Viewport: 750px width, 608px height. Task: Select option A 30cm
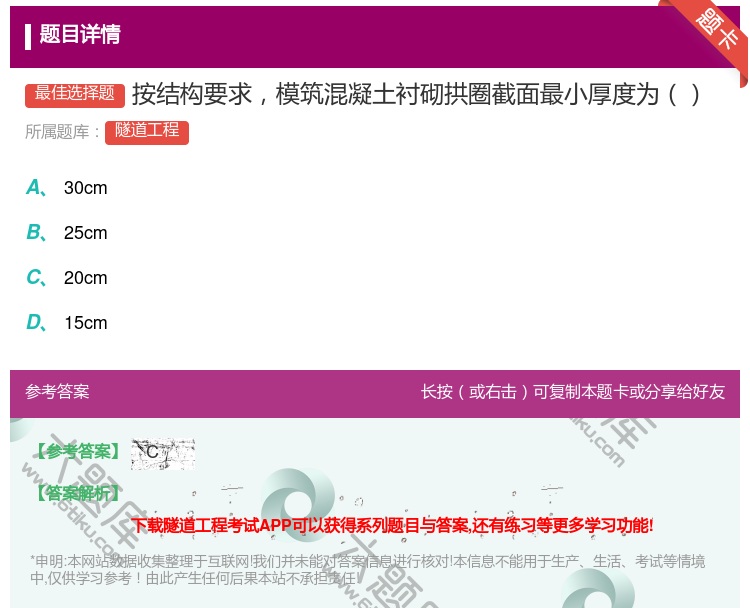[66, 188]
